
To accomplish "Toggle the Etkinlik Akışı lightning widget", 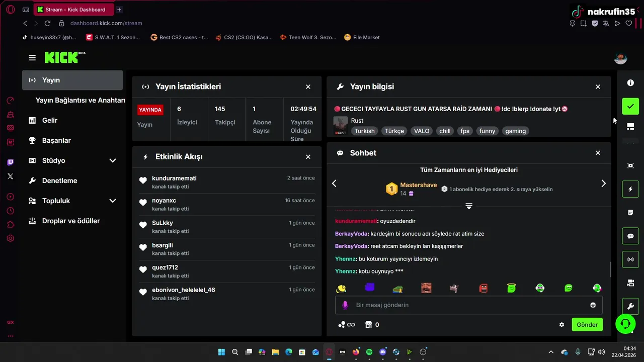I will pos(630,189).
